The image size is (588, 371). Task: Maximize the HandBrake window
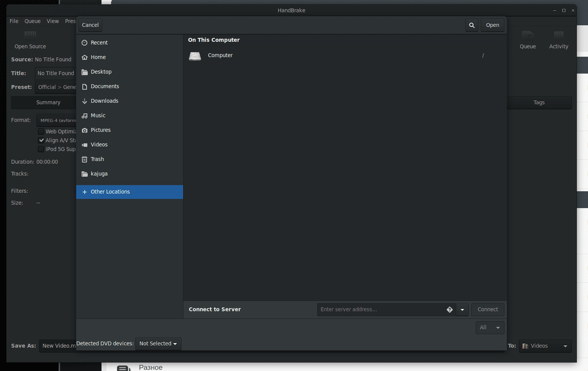tap(564, 10)
